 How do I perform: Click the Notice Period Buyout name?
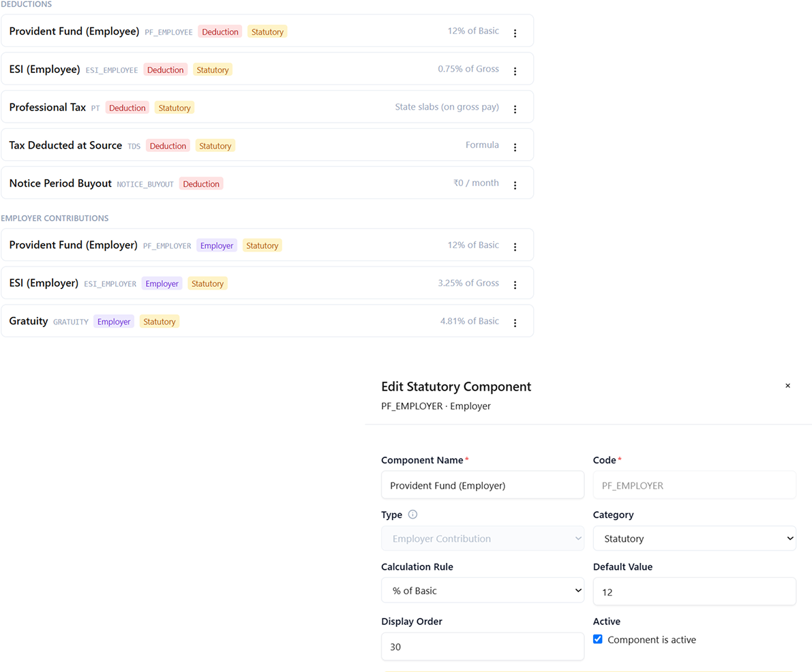point(61,183)
